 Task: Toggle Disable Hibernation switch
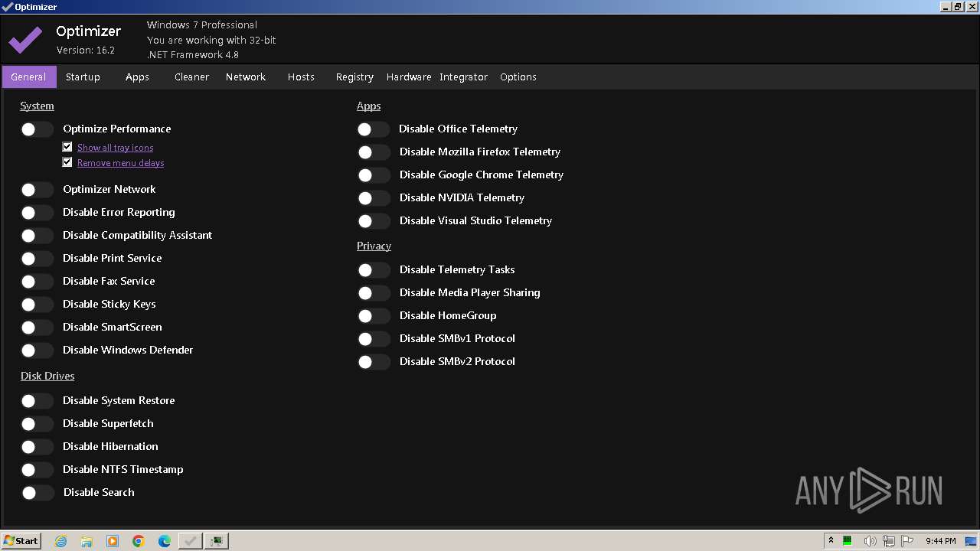pos(37,447)
